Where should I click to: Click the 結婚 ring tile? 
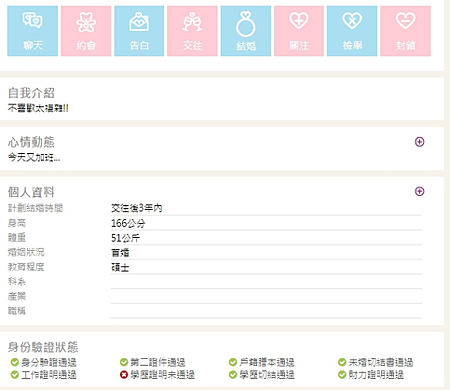click(246, 31)
